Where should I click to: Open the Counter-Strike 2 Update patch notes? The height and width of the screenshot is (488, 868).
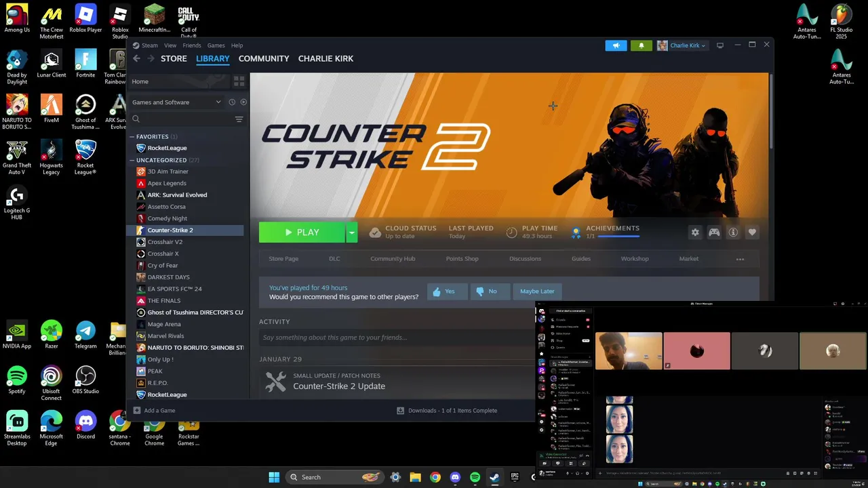(x=339, y=386)
